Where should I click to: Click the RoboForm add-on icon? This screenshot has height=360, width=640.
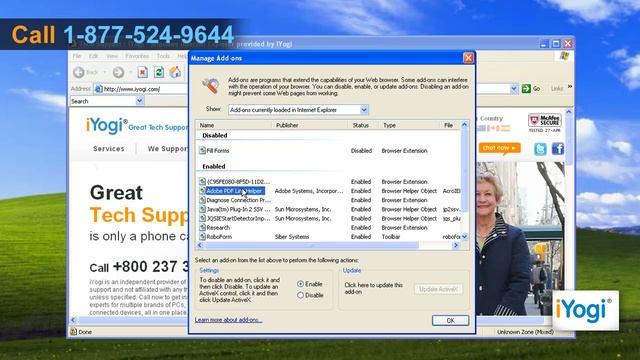[x=202, y=237]
